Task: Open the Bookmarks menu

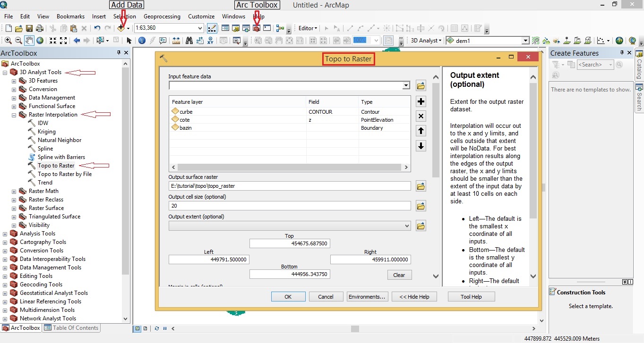Action: (70, 17)
